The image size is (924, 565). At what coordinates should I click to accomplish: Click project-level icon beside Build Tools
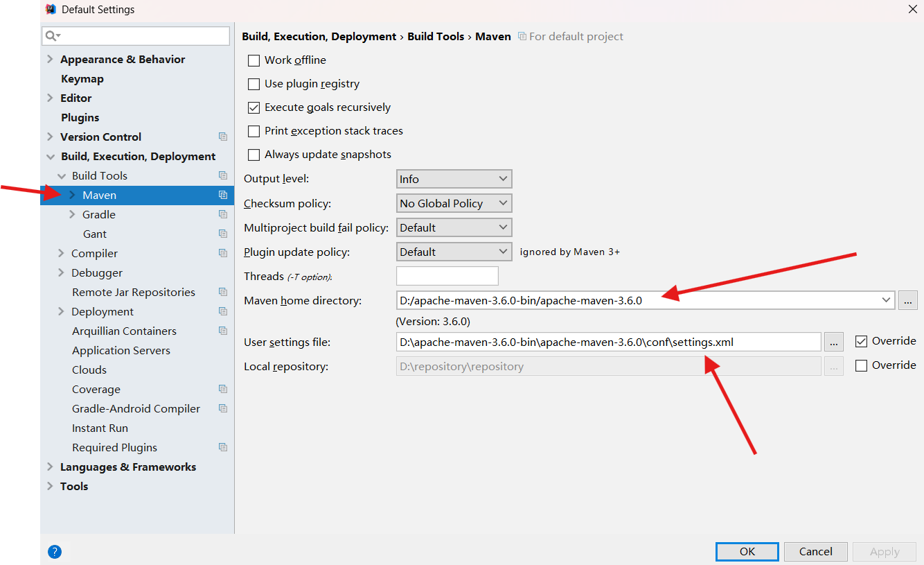[222, 176]
